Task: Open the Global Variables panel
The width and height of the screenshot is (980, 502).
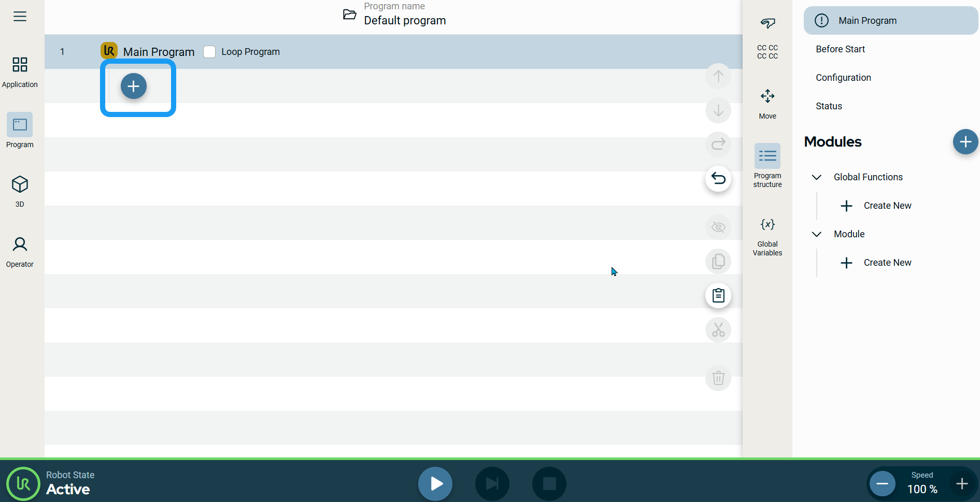Action: tap(767, 237)
